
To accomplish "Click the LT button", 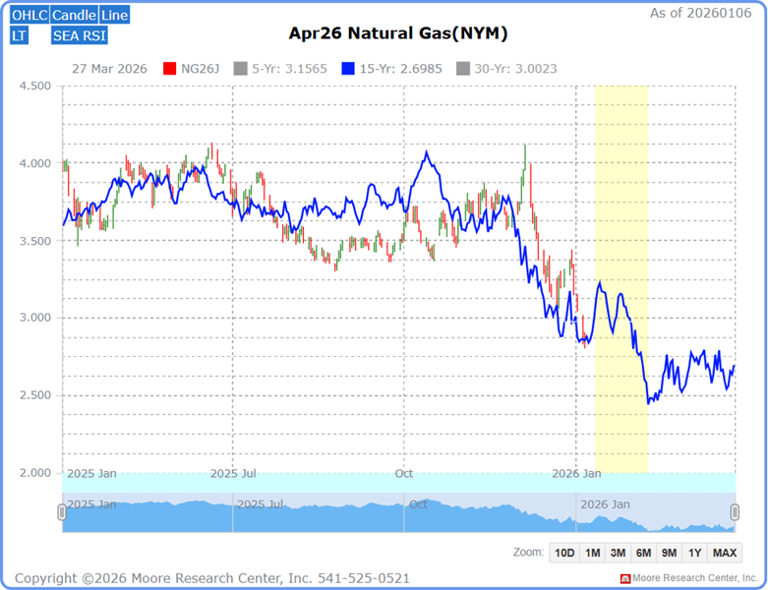I will coord(20,36).
